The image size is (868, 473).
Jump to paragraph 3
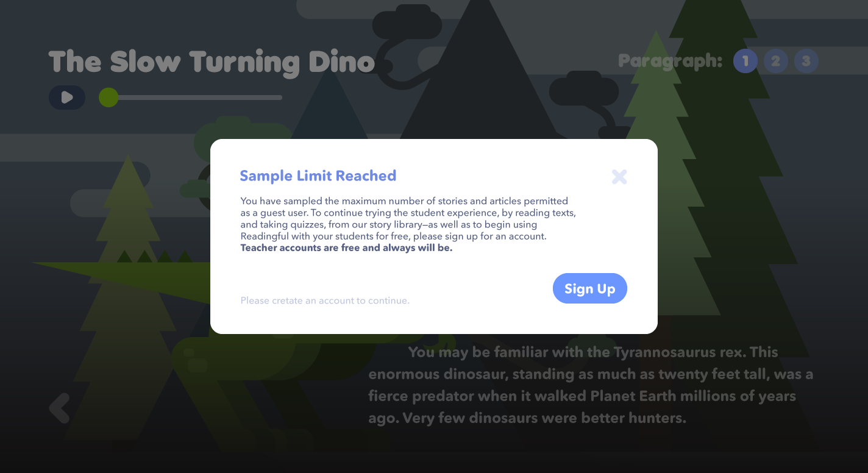806,61
